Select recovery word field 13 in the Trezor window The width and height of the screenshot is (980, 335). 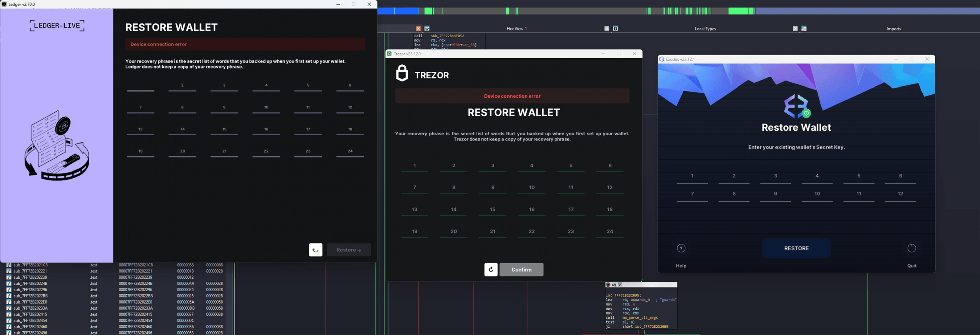415,211
